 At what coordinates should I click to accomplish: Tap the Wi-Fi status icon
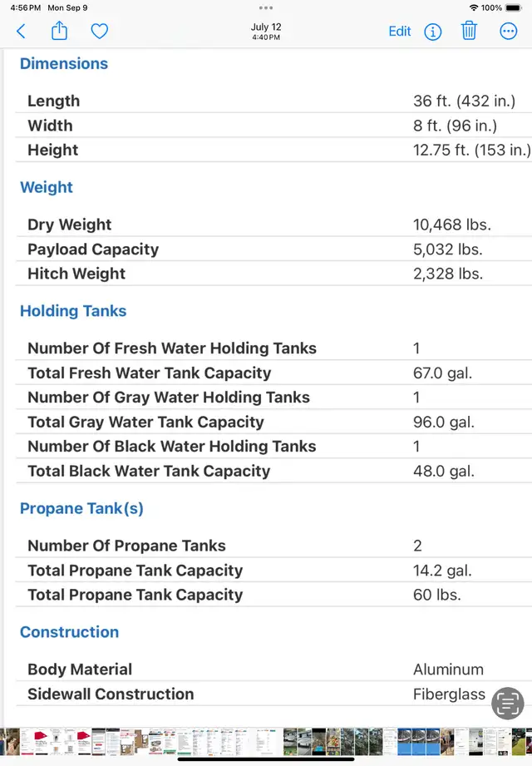[x=473, y=7]
